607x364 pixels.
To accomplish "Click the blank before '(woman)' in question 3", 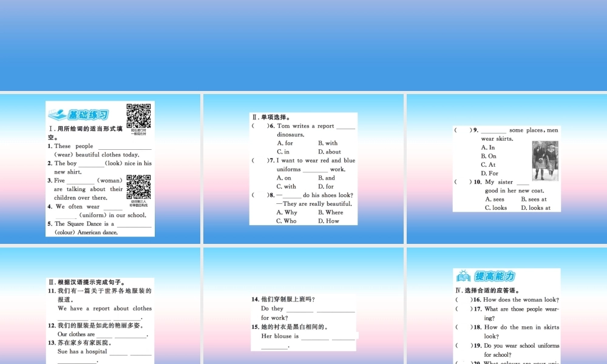I will [81, 181].
